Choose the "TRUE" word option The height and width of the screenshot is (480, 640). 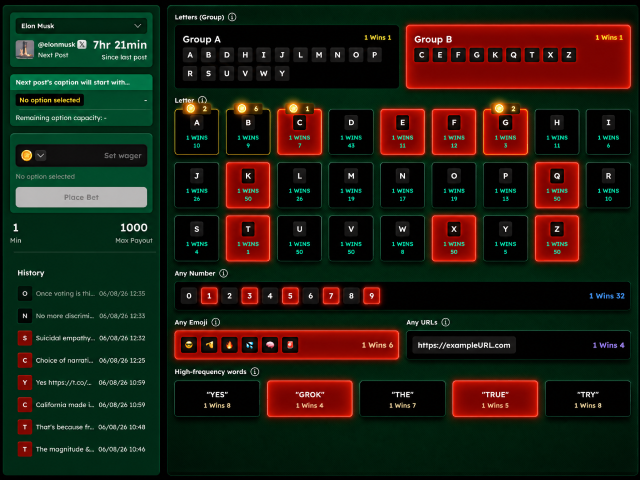click(x=495, y=399)
